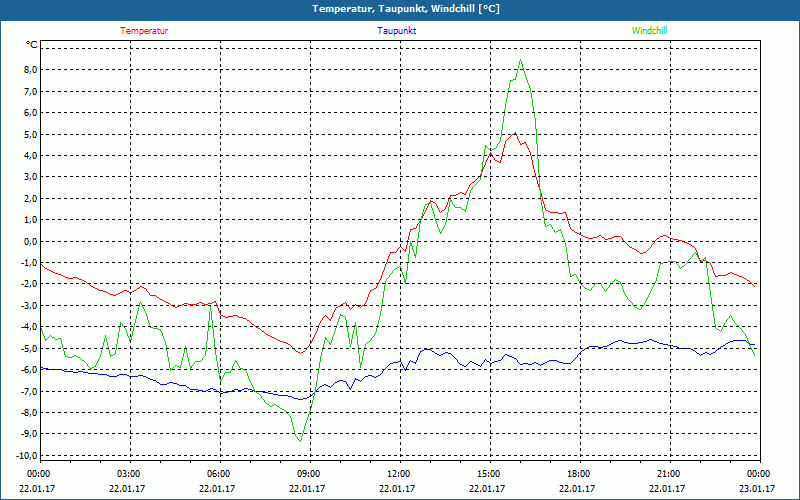Viewport: 800px width, 500px height.
Task: Click the blue Taupunkt legend label
Action: click(x=396, y=31)
